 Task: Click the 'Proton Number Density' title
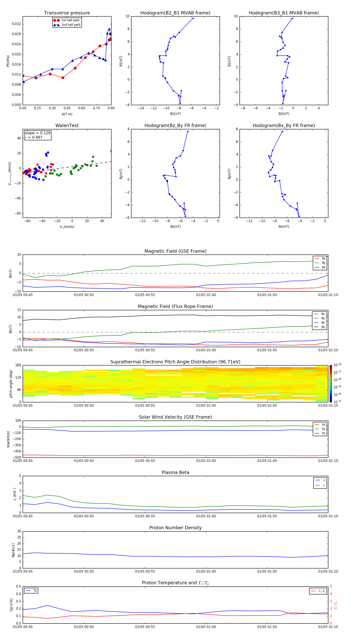tap(175, 528)
